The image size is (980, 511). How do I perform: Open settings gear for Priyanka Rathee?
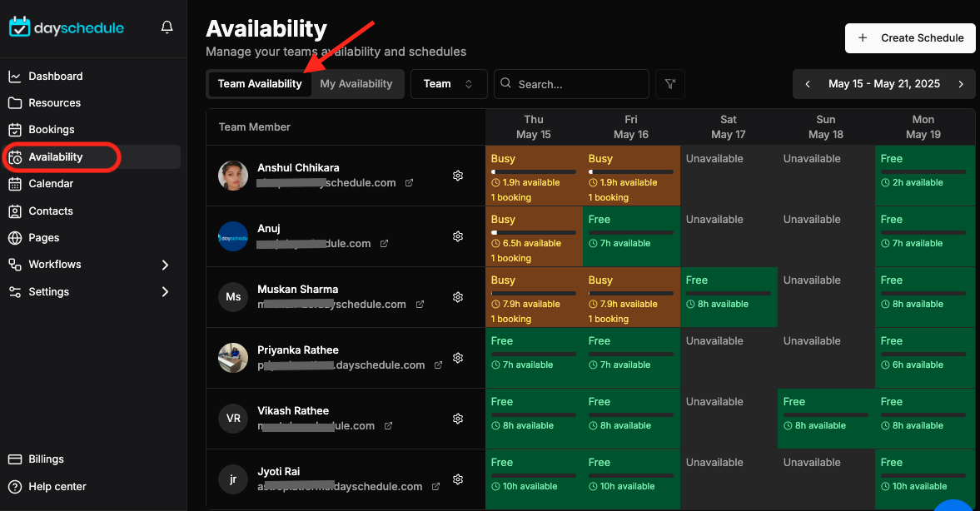(458, 357)
